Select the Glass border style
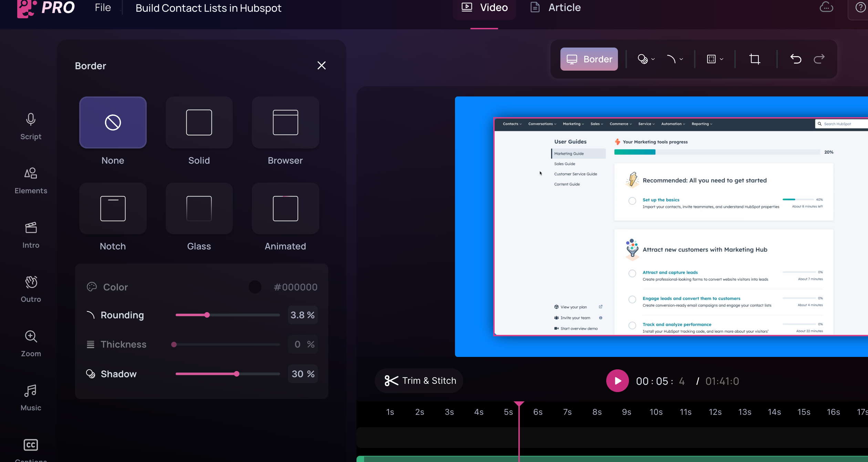Viewport: 868px width, 462px height. point(199,208)
